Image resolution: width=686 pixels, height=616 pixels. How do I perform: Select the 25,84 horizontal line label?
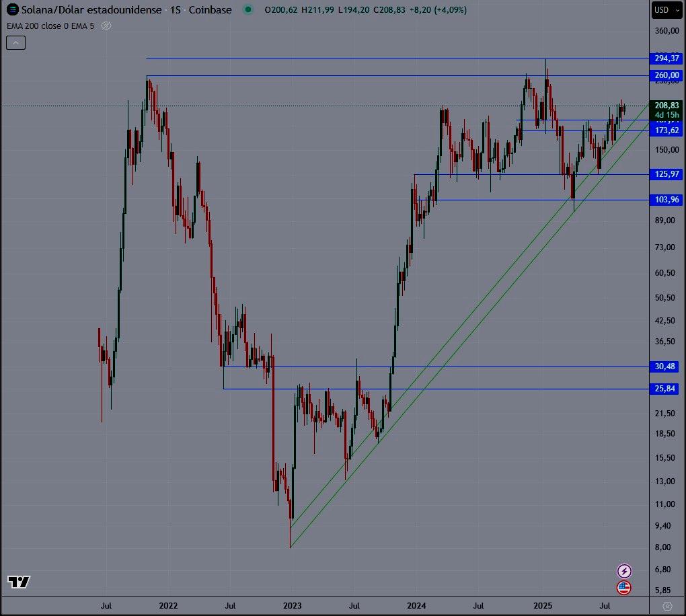click(664, 389)
